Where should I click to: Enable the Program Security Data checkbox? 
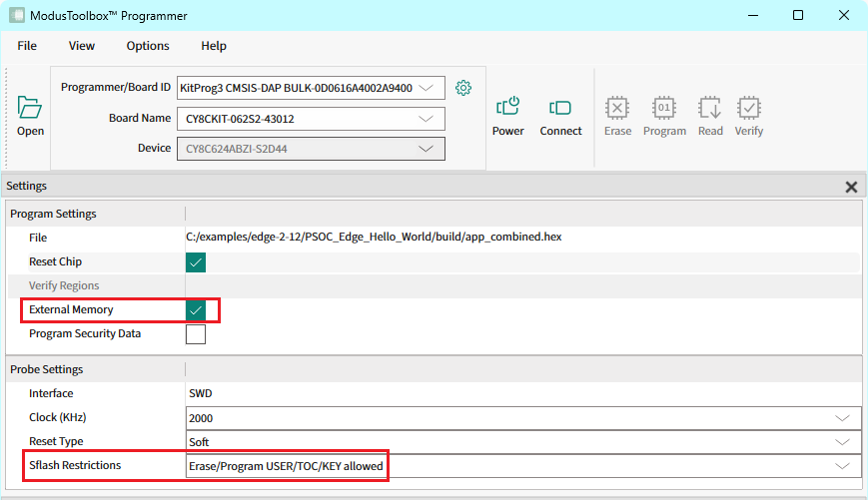(x=196, y=334)
